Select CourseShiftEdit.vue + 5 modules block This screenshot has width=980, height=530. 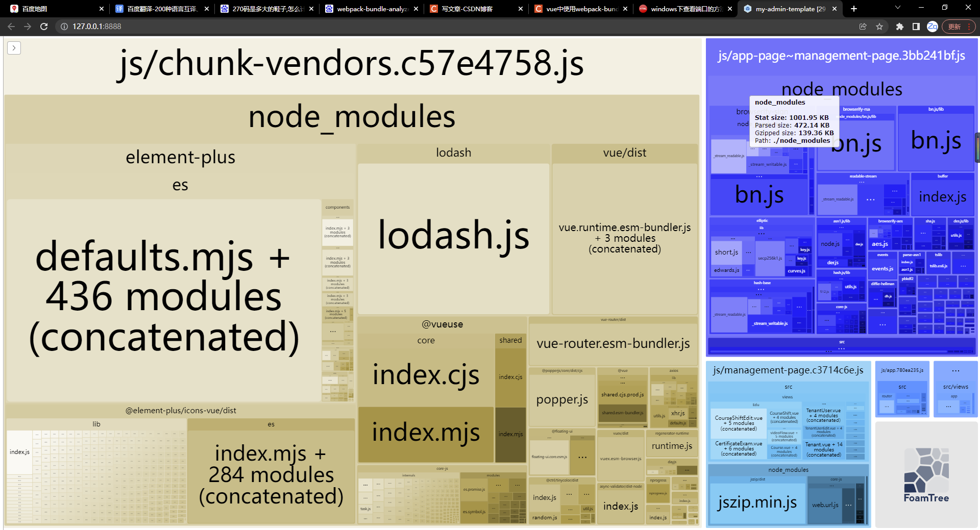coord(738,423)
